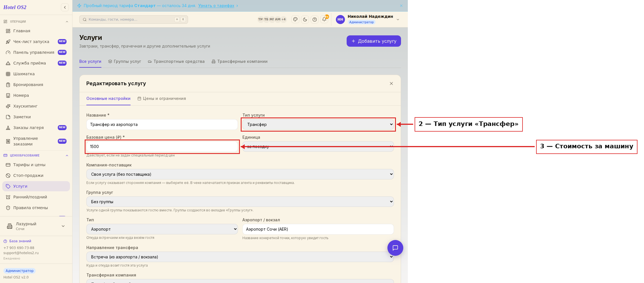Collapse sidebar with chevron button

(65, 7)
